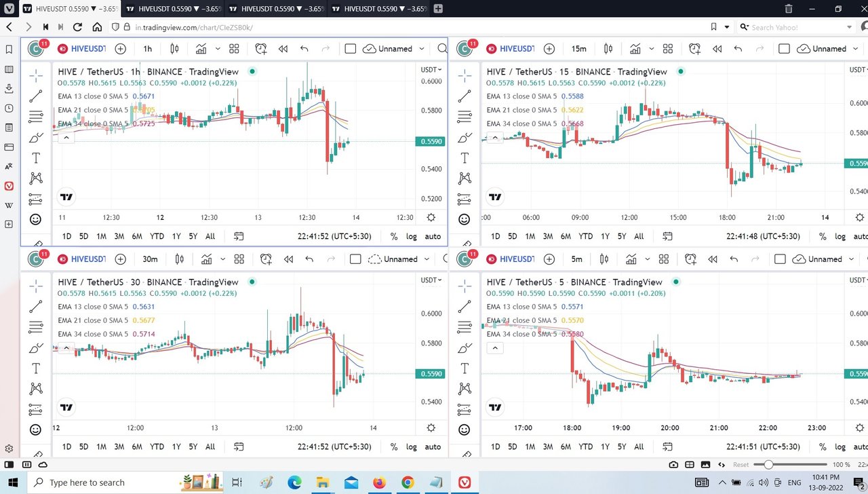The image size is (868, 494).
Task: Select 1D range in 1h chart
Action: click(x=66, y=236)
